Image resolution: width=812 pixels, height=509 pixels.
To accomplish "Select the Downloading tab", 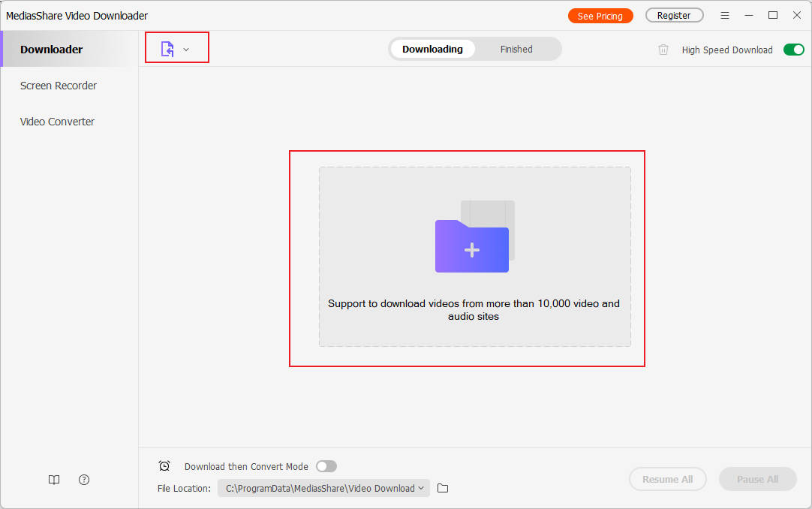I will (432, 49).
